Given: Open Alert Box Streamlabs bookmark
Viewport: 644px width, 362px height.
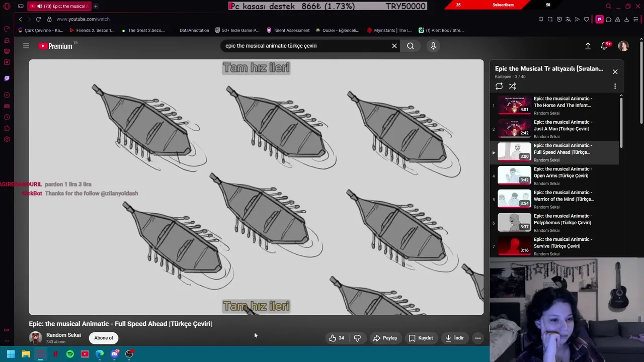Looking at the screenshot, I should point(441,30).
